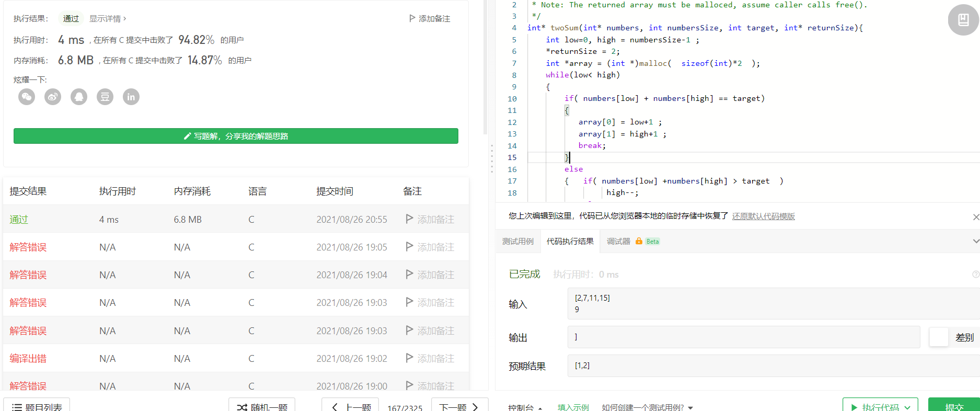The image size is (980, 411).
Task: Click 写题解 share solution green button
Action: [x=236, y=136]
